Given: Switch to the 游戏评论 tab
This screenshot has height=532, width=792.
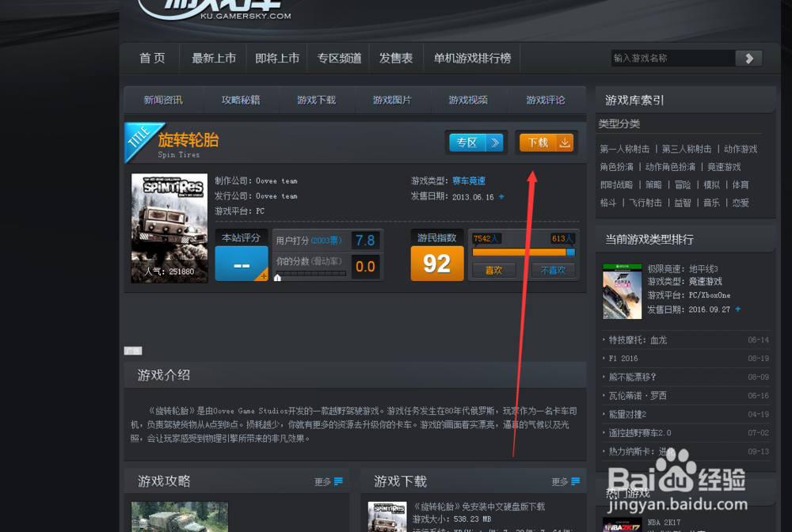Looking at the screenshot, I should [546, 100].
